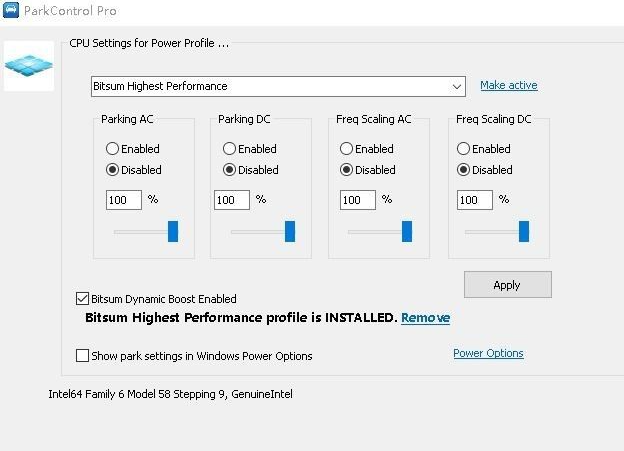Select Disabled under Freq Scaling DC
The image size is (624, 451).
[x=464, y=170]
